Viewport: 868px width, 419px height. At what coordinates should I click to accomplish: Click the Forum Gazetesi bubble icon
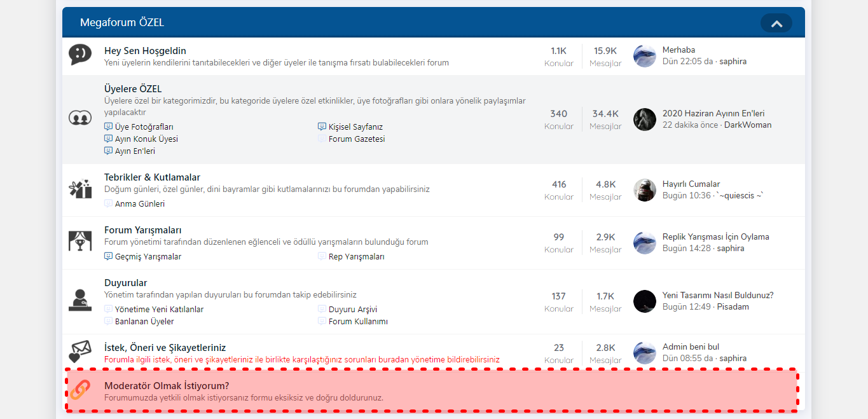click(x=322, y=139)
